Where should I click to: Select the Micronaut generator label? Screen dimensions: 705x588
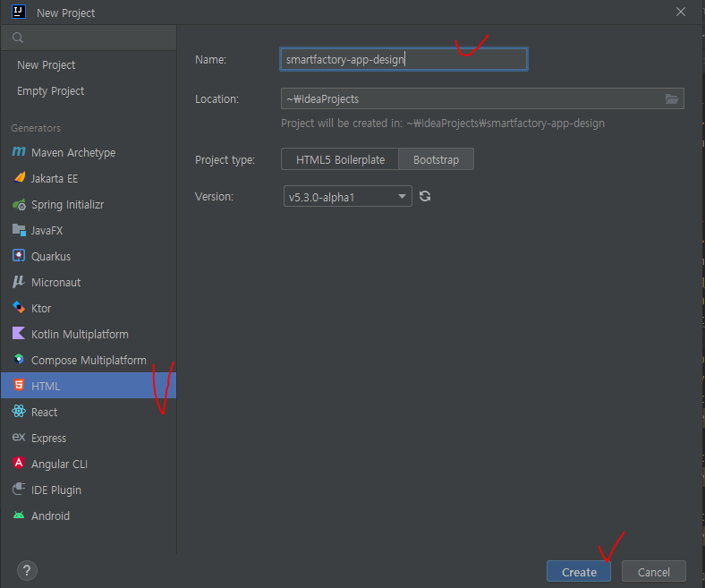click(55, 283)
